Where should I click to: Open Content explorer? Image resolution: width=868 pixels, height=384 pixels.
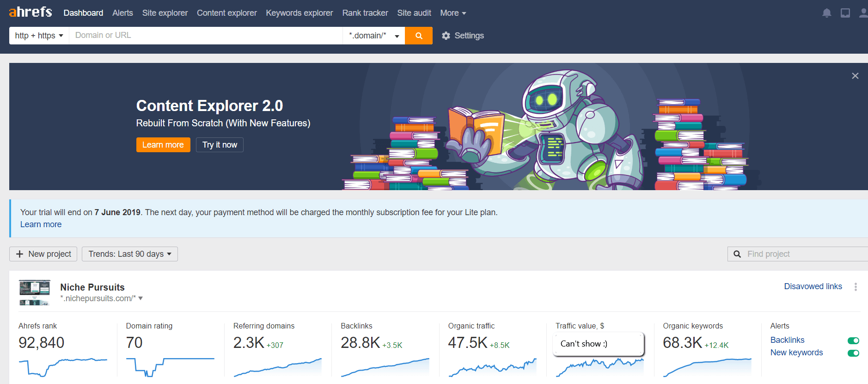coord(227,13)
